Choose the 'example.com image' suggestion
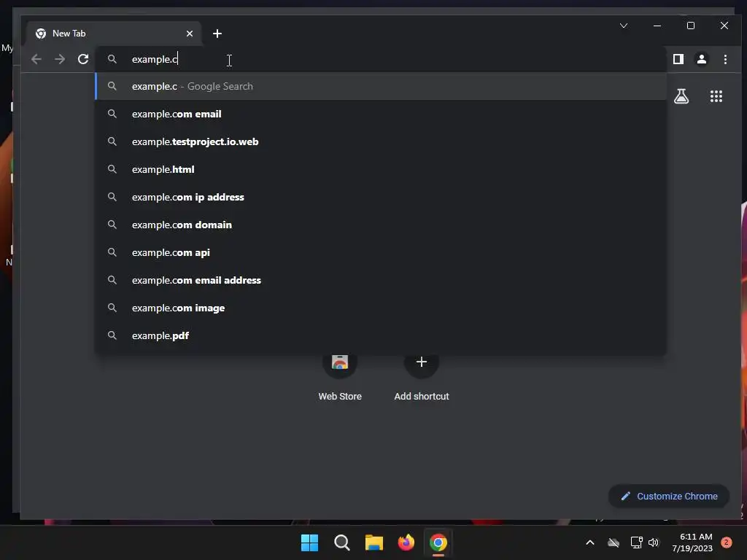Screen dimensions: 747x560 click(x=381, y=308)
